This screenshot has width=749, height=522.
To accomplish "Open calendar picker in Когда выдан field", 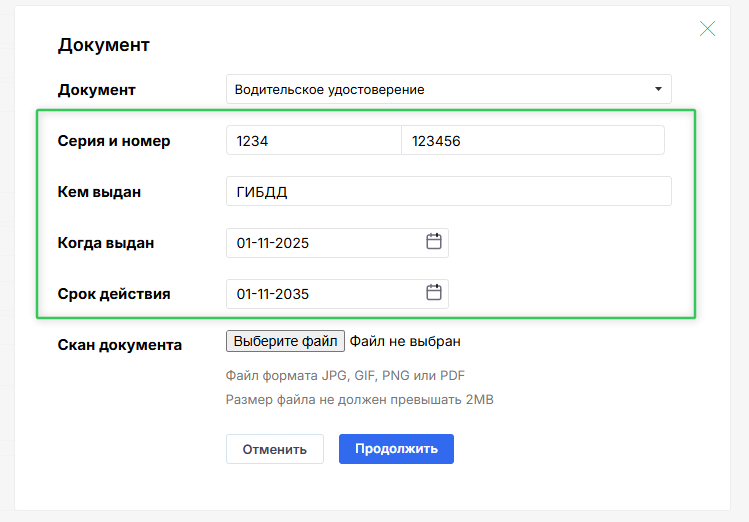I will tap(434, 242).
